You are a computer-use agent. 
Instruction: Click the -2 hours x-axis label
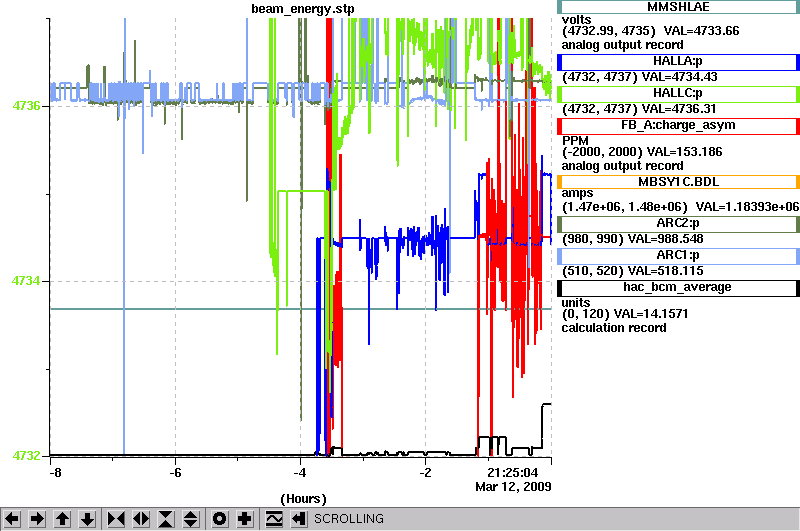(x=426, y=472)
